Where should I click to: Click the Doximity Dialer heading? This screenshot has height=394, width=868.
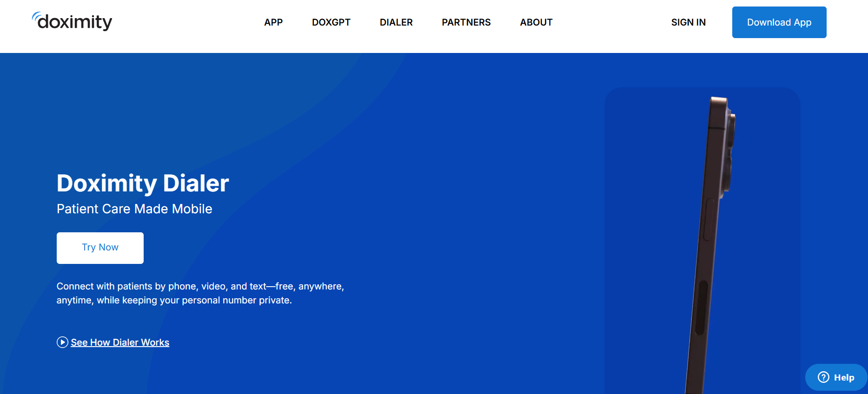(143, 183)
